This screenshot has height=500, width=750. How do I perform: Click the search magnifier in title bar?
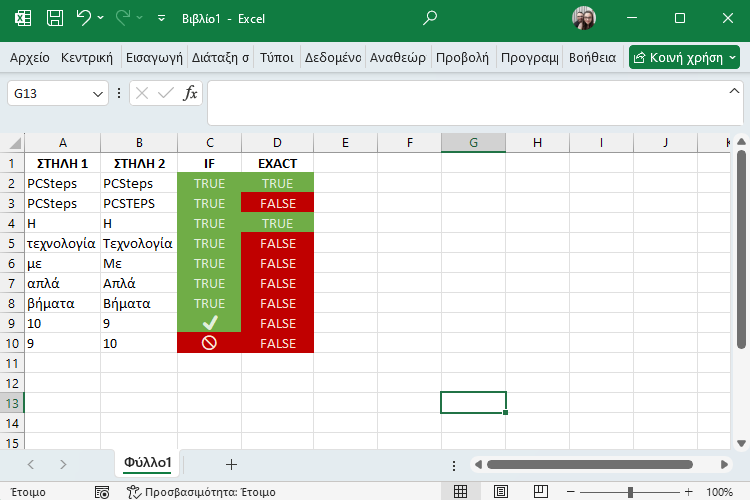click(x=430, y=18)
